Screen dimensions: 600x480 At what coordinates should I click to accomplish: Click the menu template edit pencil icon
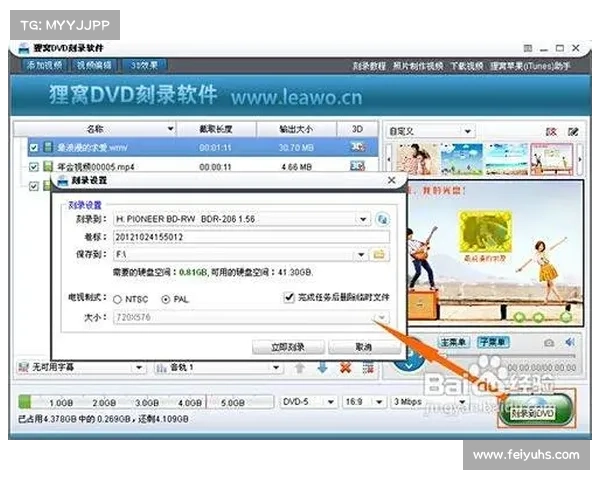click(x=573, y=132)
